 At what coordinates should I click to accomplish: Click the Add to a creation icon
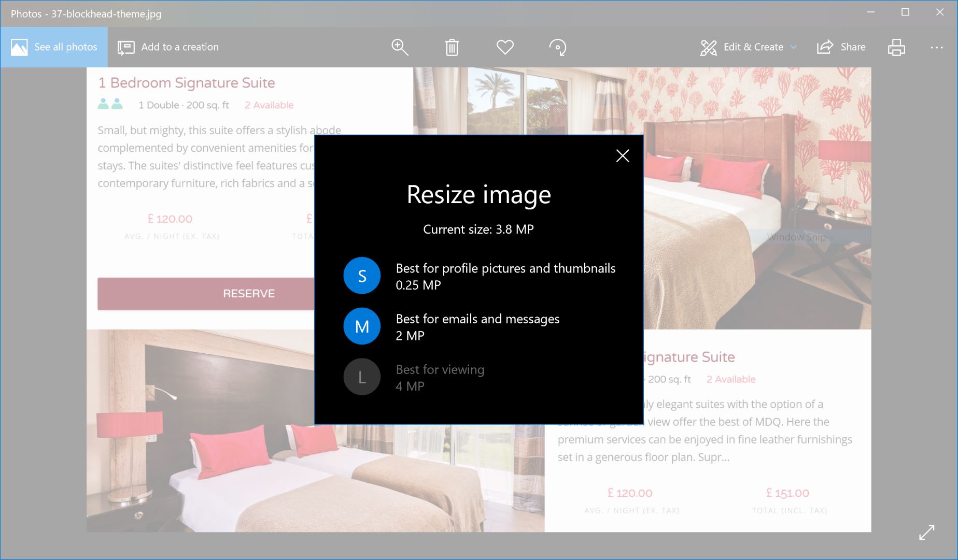(126, 47)
